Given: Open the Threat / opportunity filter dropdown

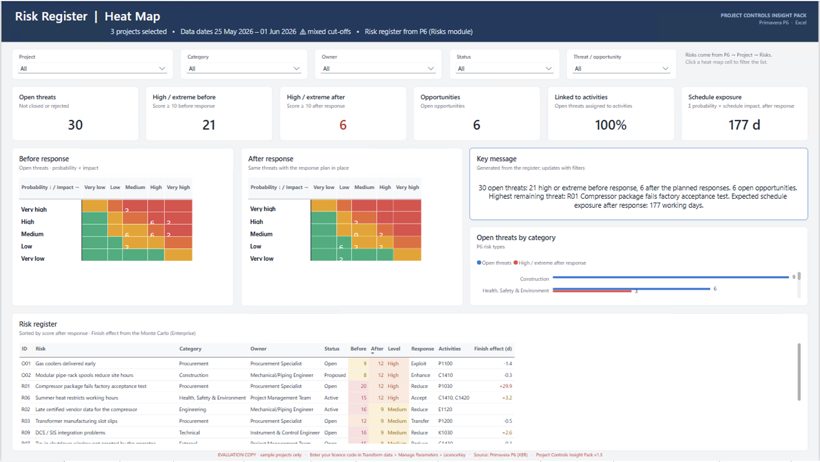Looking at the screenshot, I should (621, 69).
